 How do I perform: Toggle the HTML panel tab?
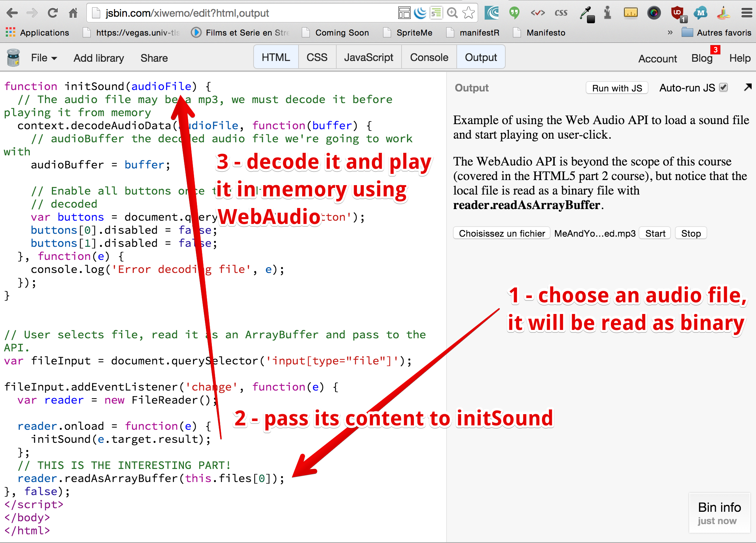tap(276, 57)
